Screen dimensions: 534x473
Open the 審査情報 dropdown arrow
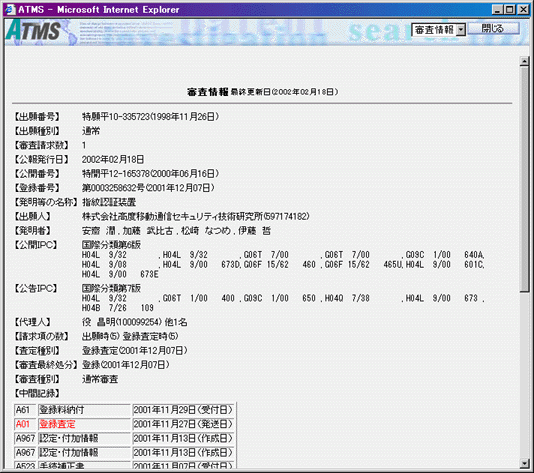(460, 30)
